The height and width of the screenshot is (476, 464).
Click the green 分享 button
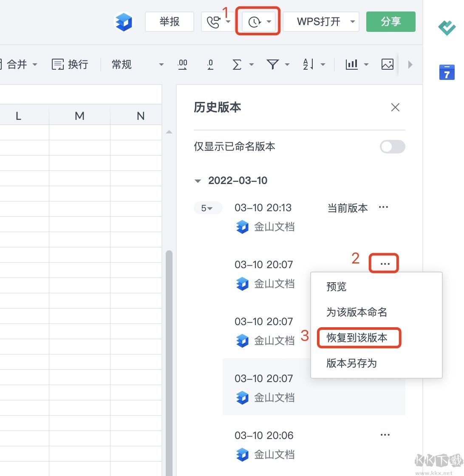click(390, 22)
